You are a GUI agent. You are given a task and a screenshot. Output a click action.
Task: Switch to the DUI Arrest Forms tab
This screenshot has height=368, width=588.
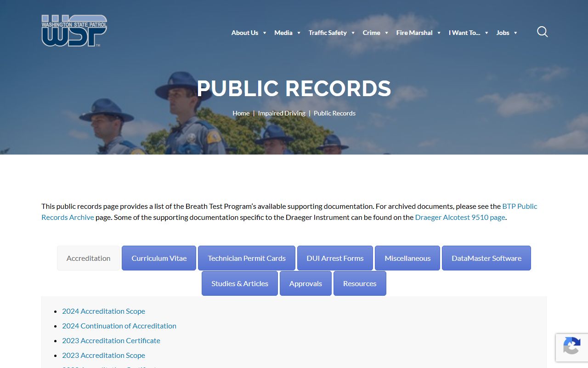tap(335, 258)
